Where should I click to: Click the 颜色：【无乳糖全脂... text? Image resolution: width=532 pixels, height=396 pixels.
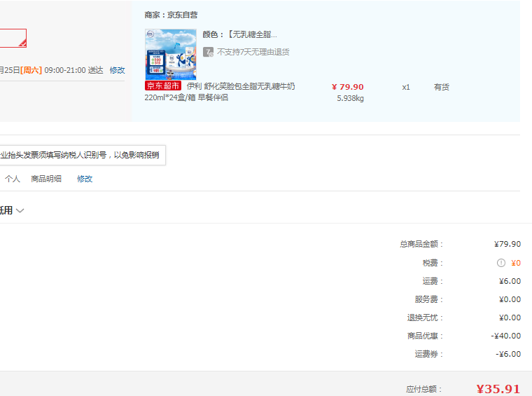[x=239, y=34]
